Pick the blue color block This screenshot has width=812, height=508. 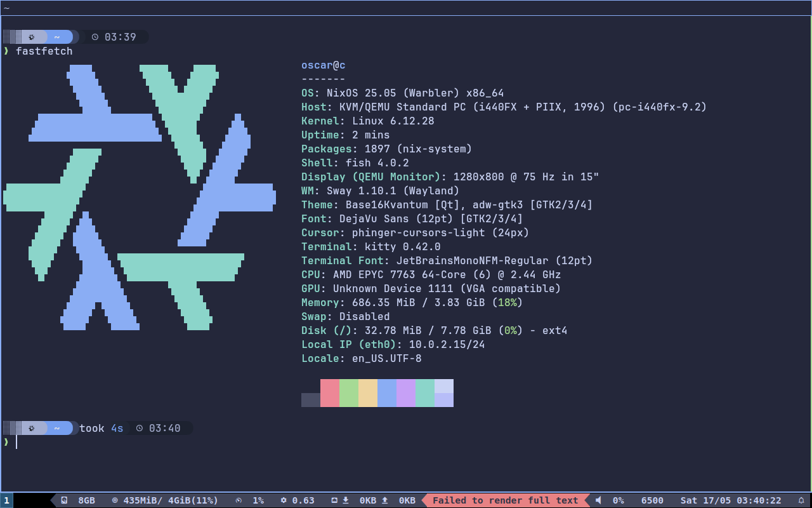(x=387, y=393)
